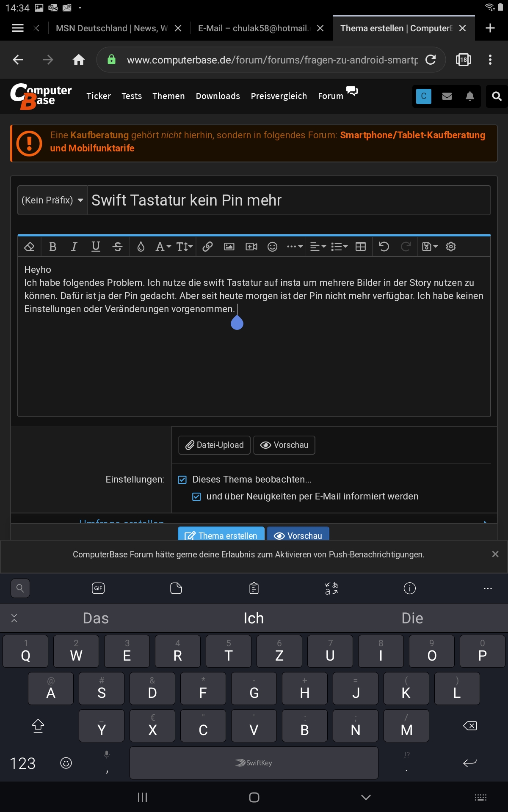Click the Thema erstellen submit button
Image resolution: width=508 pixels, height=812 pixels.
coord(221,534)
